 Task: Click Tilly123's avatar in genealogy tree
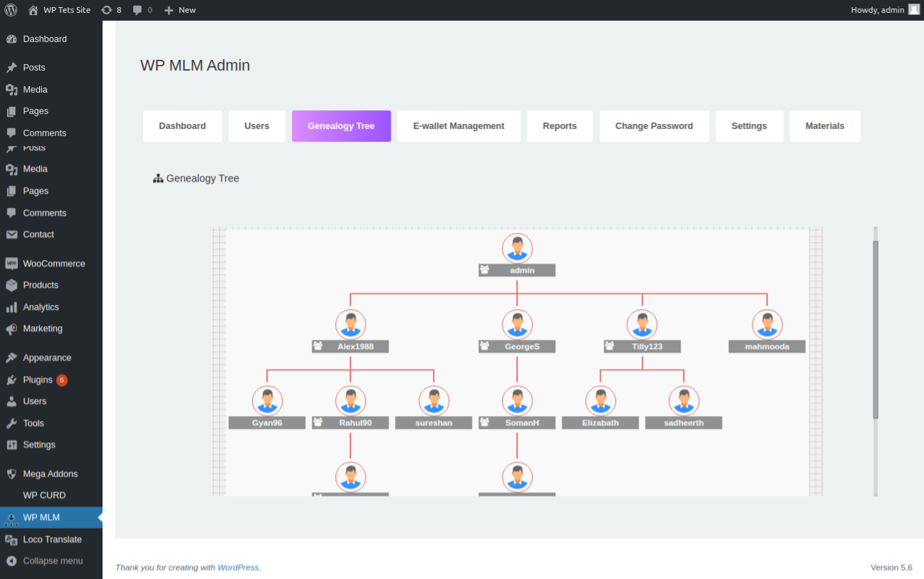click(x=642, y=324)
